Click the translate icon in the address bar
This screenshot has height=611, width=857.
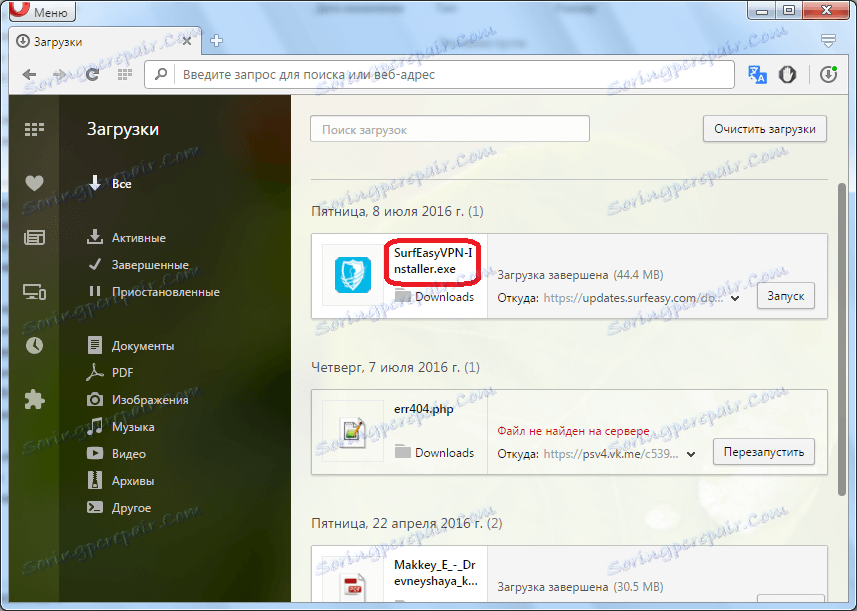pyautogui.click(x=757, y=74)
